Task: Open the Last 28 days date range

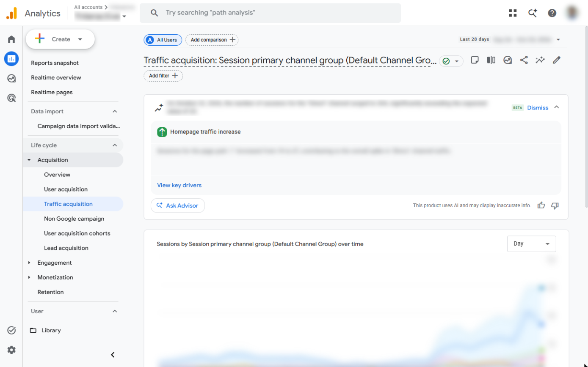Action: [x=511, y=39]
